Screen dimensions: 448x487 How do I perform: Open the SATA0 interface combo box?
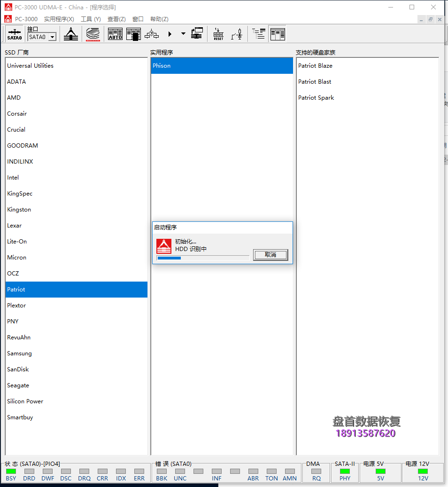[42, 37]
